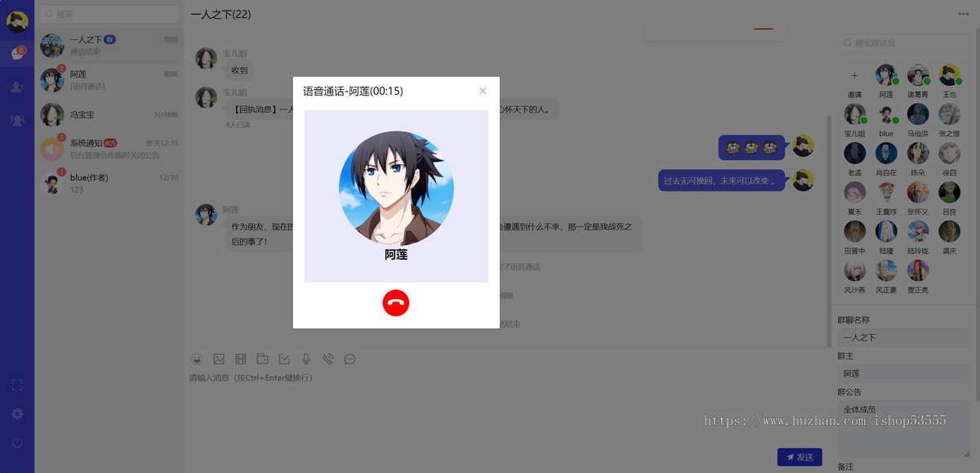Open the 系统通知 conversation
The height and width of the screenshot is (473, 980).
[x=109, y=149]
